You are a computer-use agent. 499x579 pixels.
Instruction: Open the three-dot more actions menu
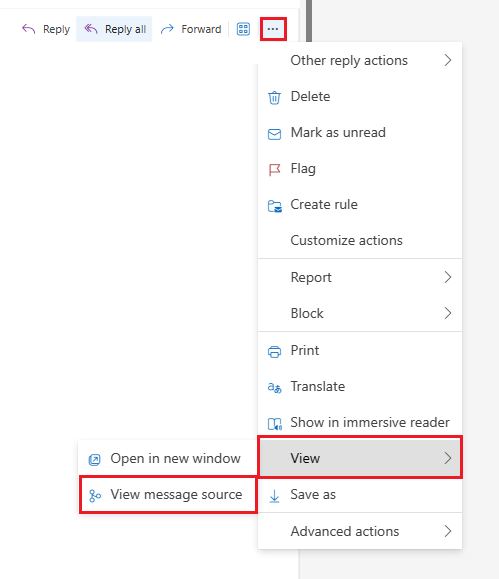tap(273, 29)
